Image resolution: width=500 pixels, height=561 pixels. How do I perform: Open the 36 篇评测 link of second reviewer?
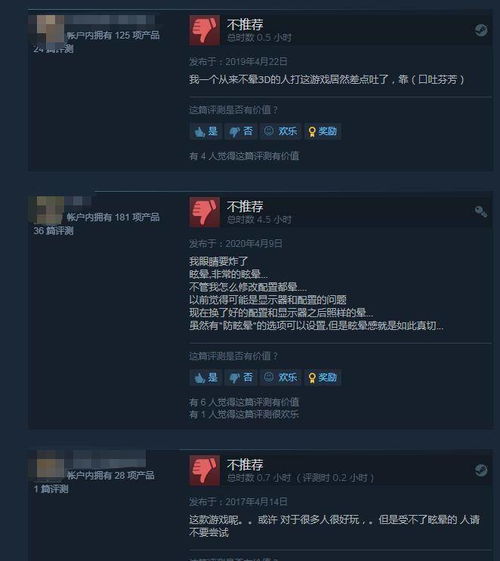click(54, 231)
